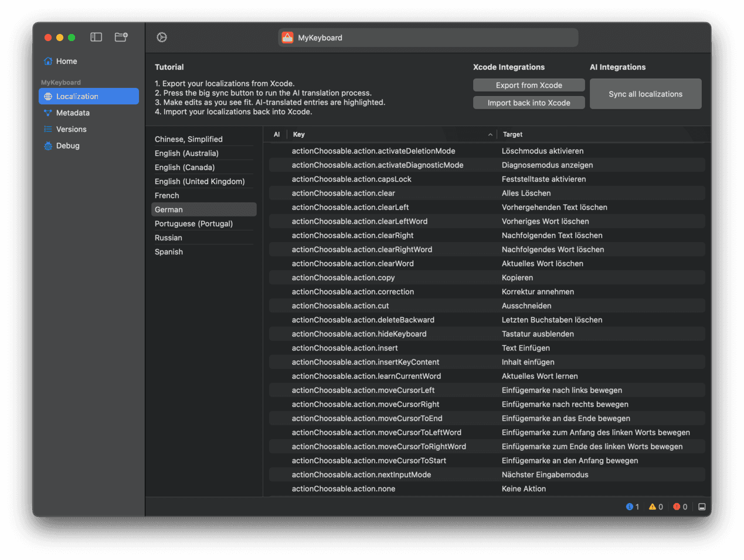744x560 pixels.
Task: Select the actionChoosable.action.insert key
Action: click(345, 348)
